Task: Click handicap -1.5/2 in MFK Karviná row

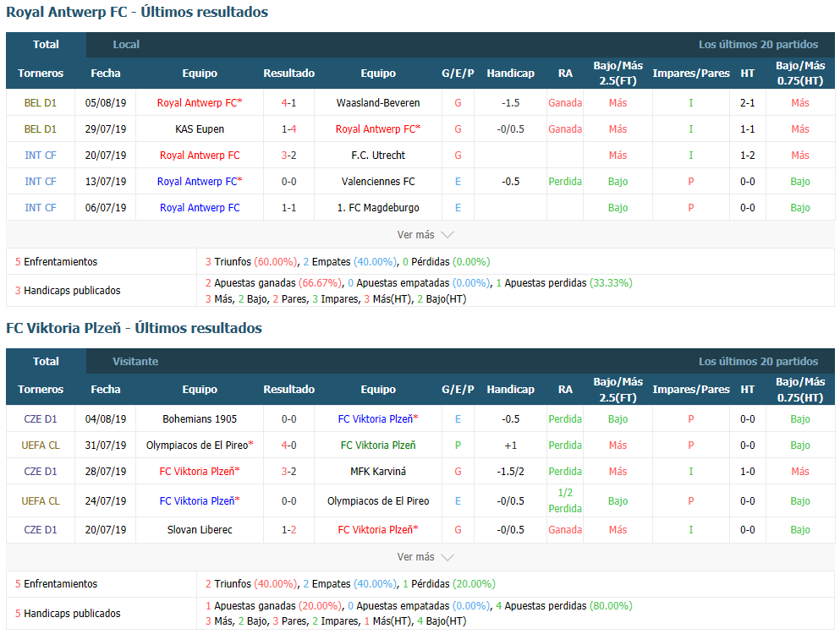Action: coord(511,472)
